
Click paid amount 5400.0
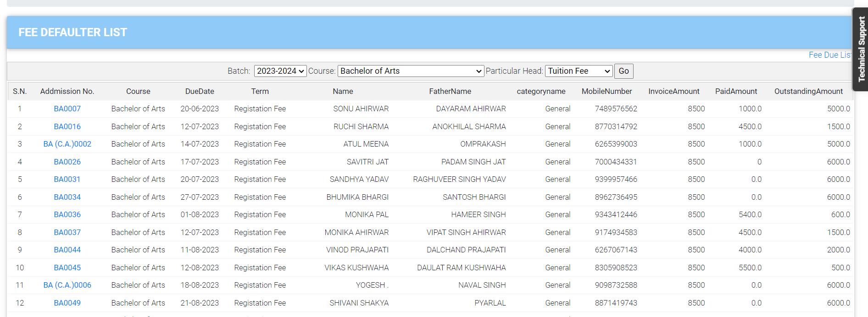tap(750, 214)
